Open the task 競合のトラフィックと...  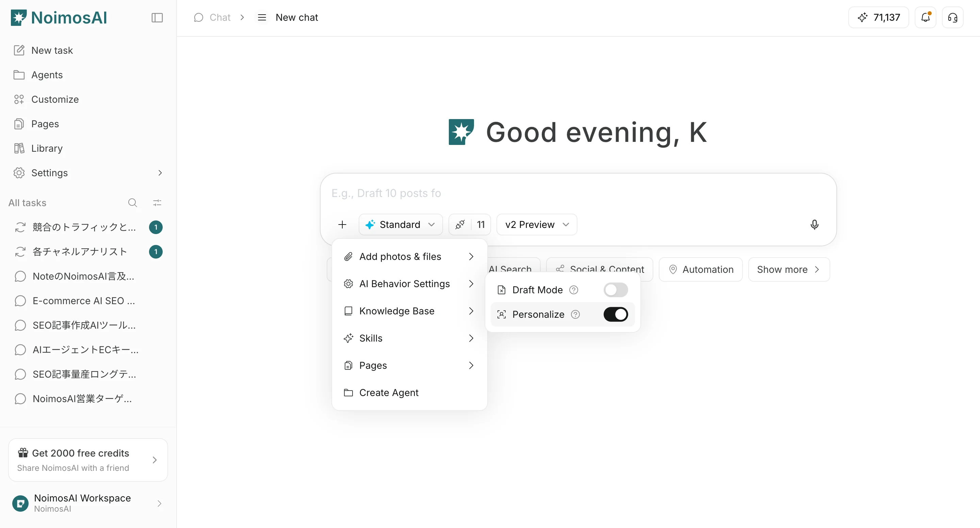88,227
